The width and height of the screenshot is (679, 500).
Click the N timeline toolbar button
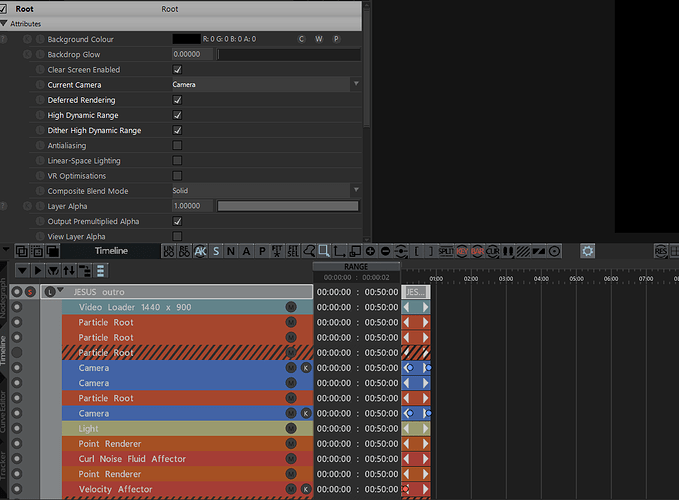[231, 251]
